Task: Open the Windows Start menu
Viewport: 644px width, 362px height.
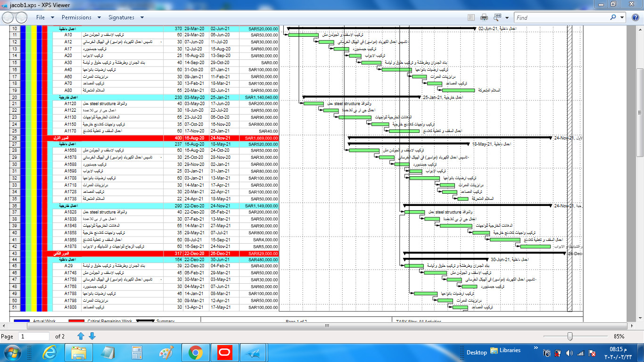Action: click(x=12, y=353)
